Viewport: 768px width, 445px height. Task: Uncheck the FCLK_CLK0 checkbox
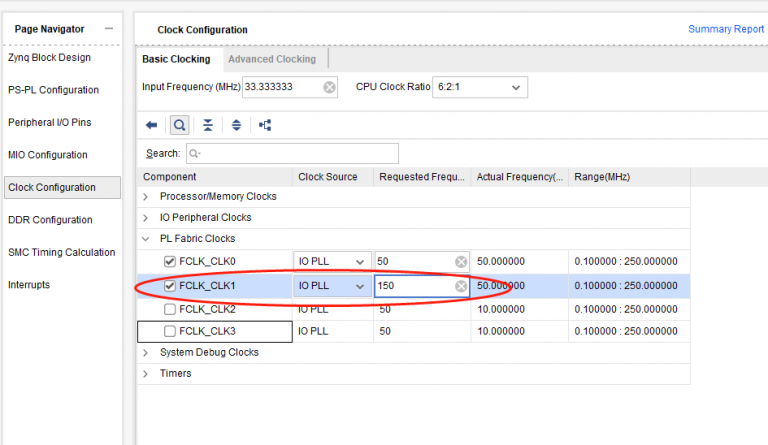coord(170,262)
